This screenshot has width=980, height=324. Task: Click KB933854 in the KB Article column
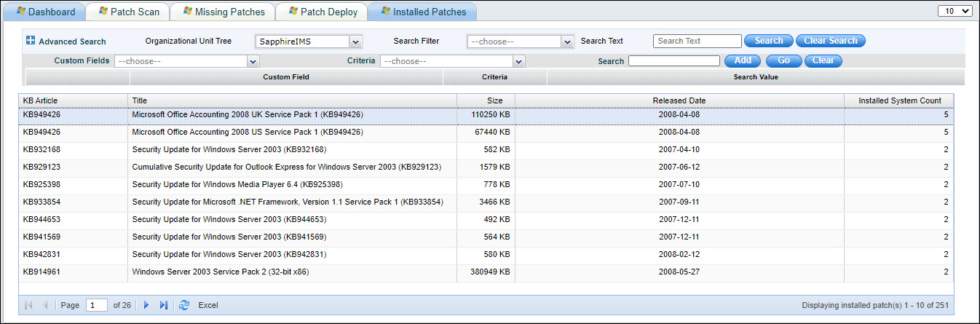pyautogui.click(x=42, y=202)
